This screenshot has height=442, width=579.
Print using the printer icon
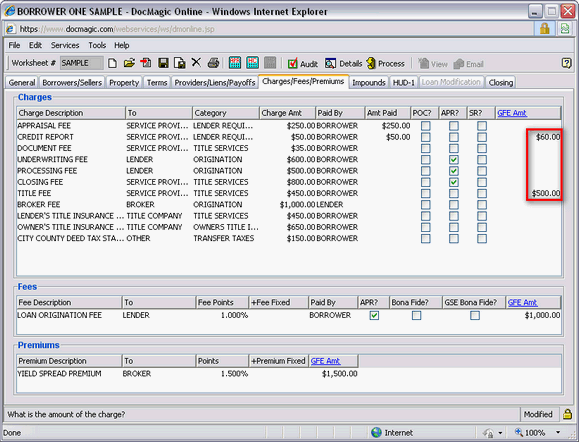[x=213, y=63]
